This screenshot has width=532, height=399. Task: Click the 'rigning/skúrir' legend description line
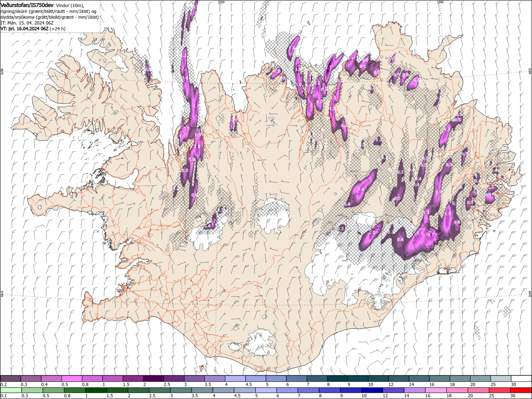[48, 11]
